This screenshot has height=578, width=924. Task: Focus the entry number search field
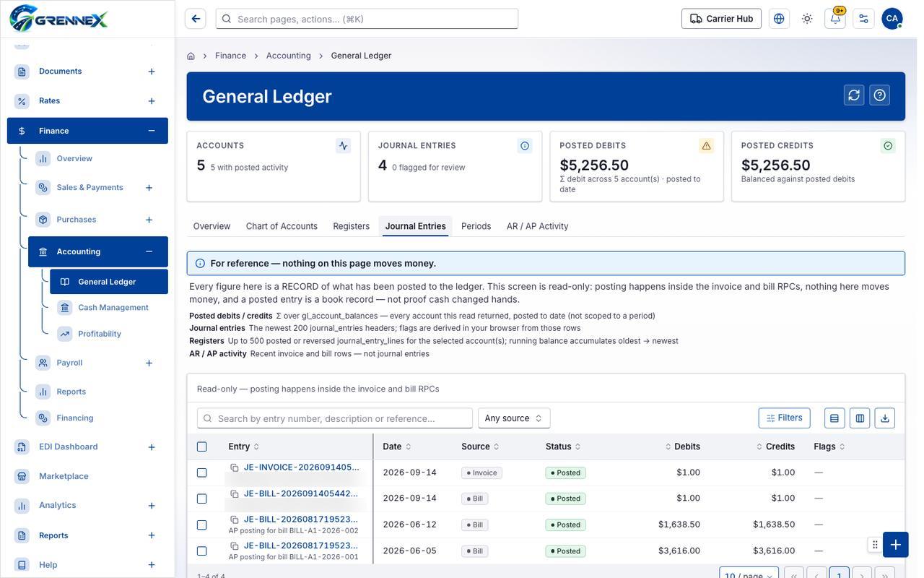(x=335, y=418)
